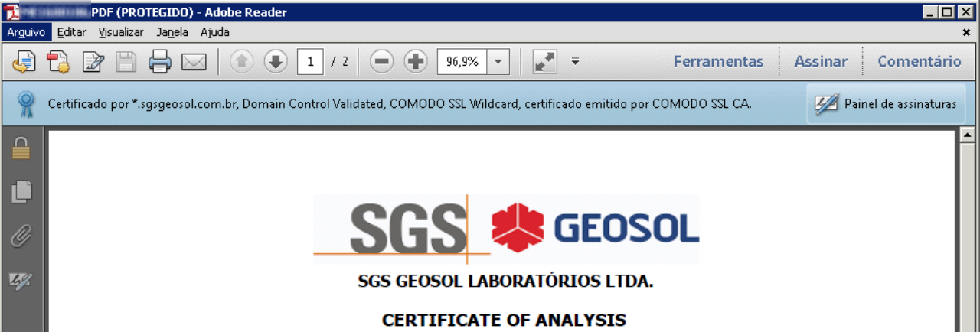Click the Adobe Reader title bar icon
The width and height of the screenshot is (980, 332).
(12, 11)
